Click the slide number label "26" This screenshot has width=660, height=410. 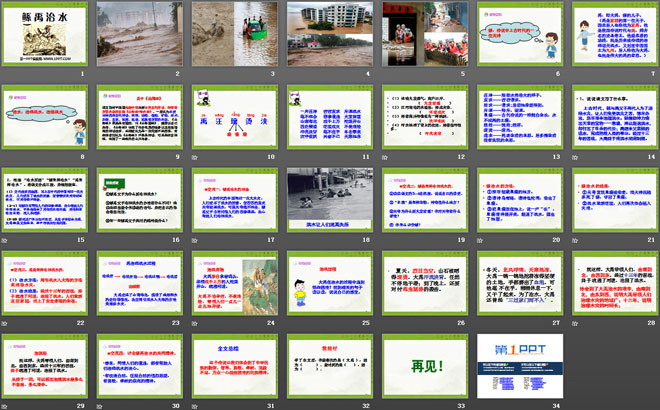(461, 323)
